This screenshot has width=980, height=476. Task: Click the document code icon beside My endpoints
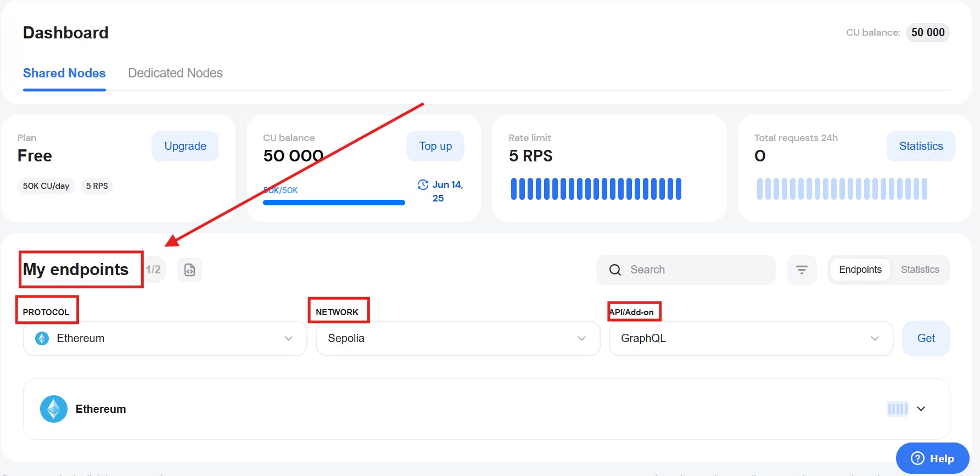pos(189,270)
